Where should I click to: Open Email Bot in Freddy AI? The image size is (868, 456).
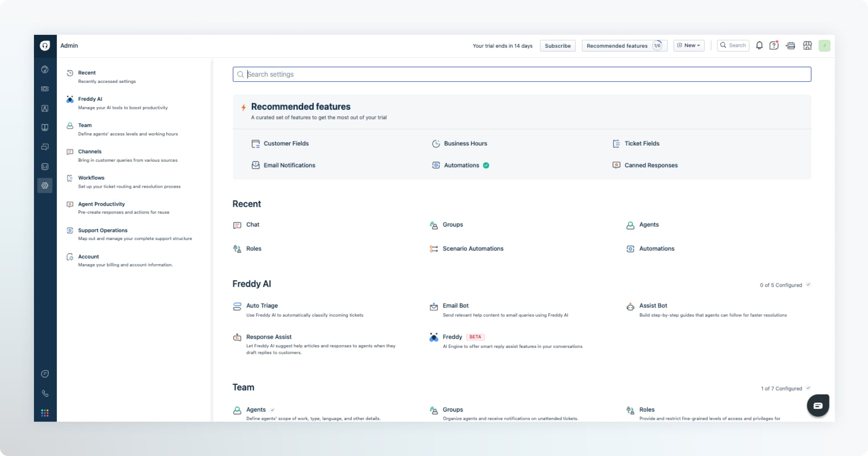click(456, 306)
